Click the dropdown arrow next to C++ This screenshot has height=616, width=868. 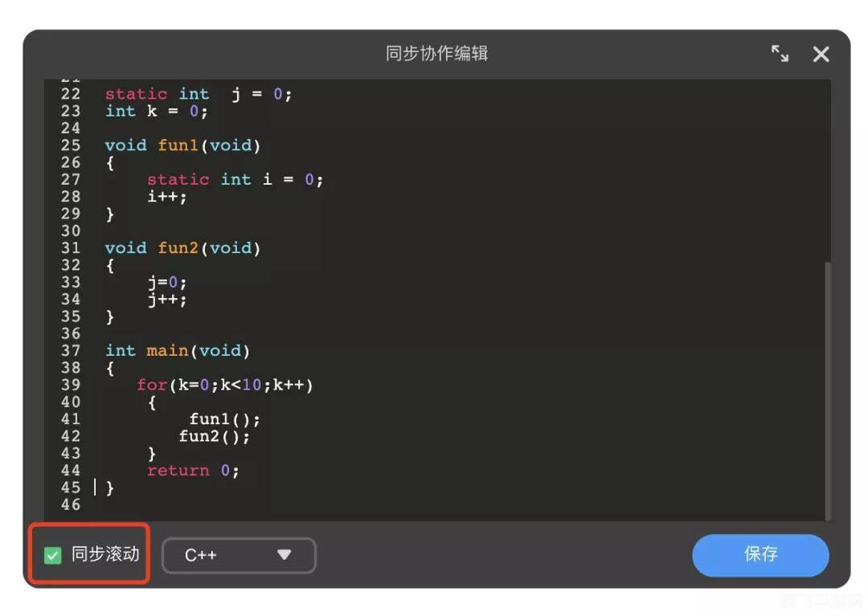[285, 554]
